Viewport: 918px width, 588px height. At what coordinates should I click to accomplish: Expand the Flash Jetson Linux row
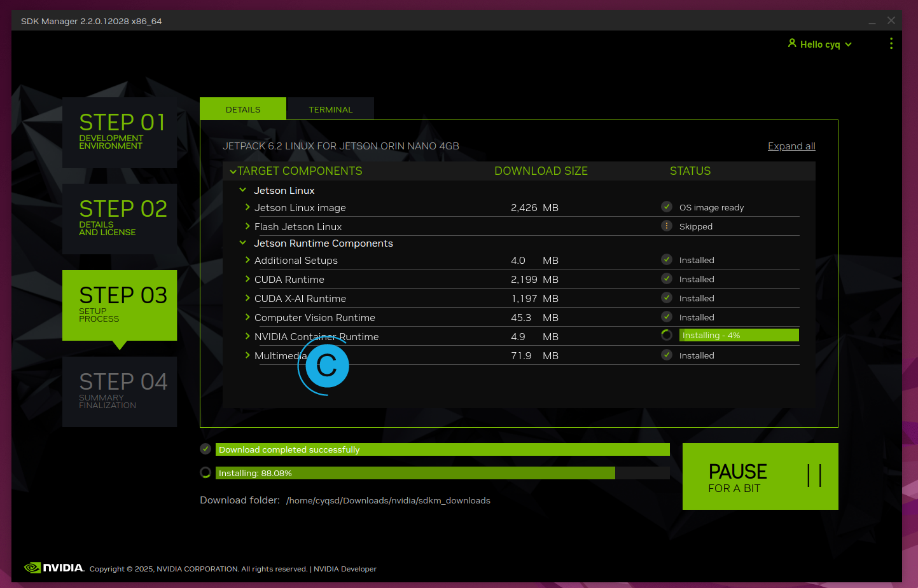coord(247,226)
